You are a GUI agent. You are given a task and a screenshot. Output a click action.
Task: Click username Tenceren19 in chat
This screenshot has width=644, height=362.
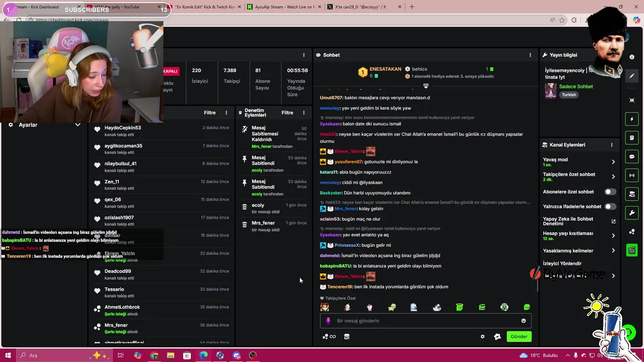(340, 287)
